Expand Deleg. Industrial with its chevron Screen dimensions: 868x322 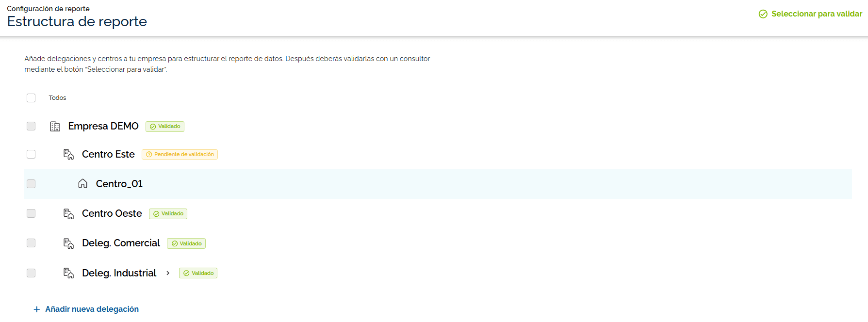[x=168, y=273]
